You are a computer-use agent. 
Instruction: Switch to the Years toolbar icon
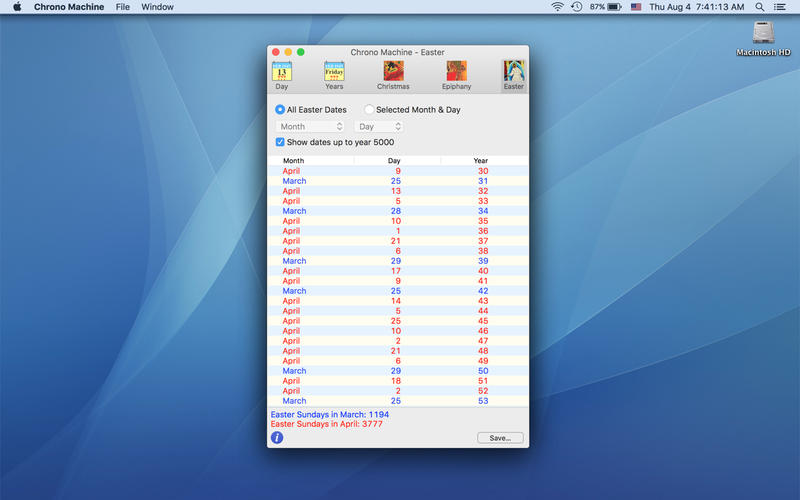click(334, 73)
